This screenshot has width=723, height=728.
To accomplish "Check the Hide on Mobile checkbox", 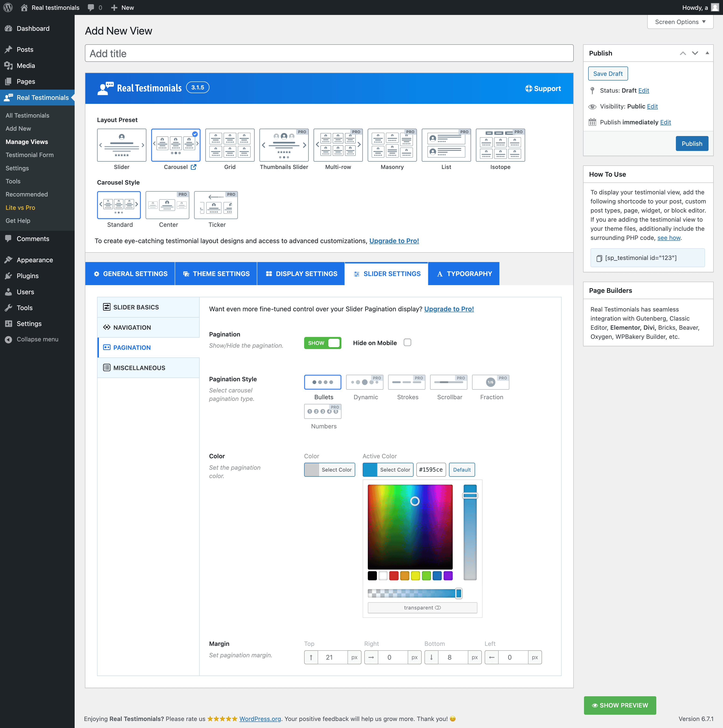I will click(x=407, y=343).
